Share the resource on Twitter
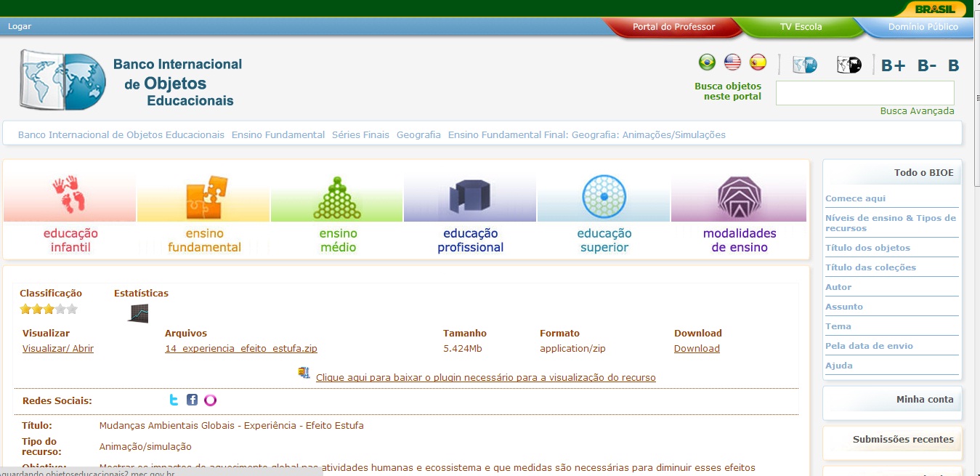This screenshot has width=980, height=476. pyautogui.click(x=174, y=399)
